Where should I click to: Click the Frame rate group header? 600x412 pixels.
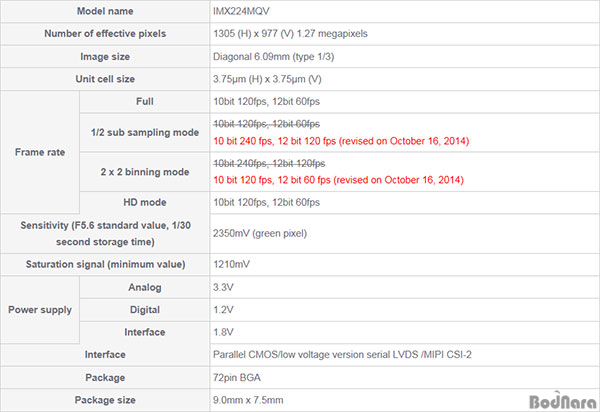tap(40, 152)
